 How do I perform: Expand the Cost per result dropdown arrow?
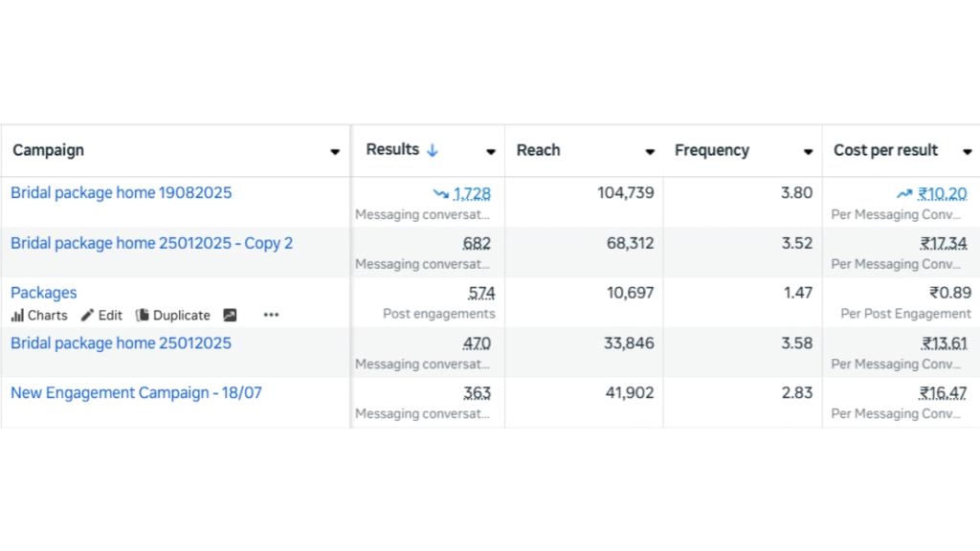tap(967, 152)
